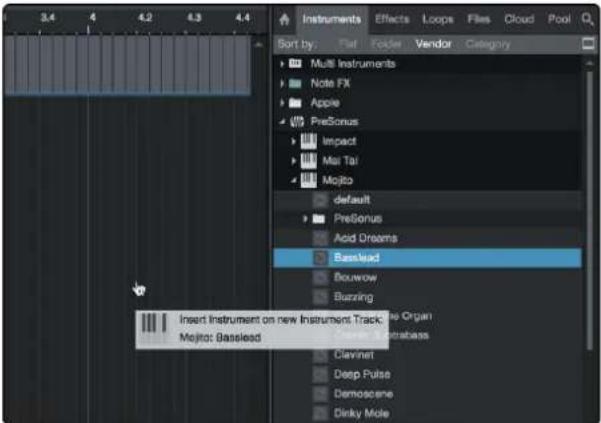Open the Pool tab
Image resolution: width=601 pixels, height=423 pixels.
pyautogui.click(x=559, y=19)
